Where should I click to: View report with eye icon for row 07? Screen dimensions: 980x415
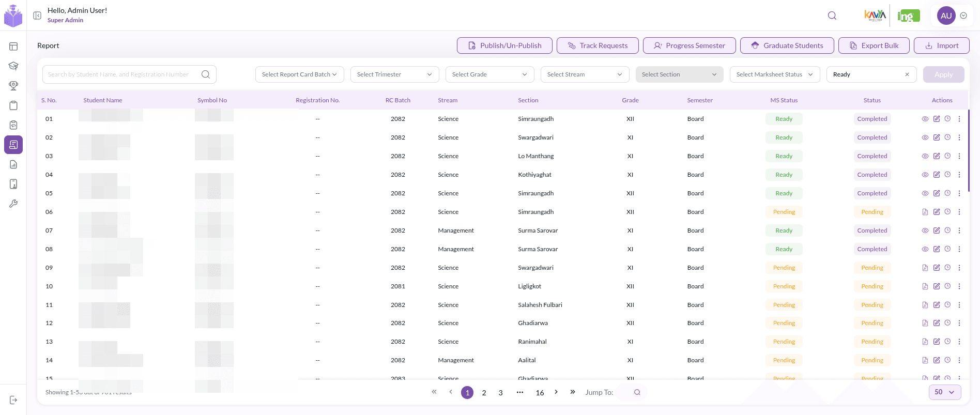click(x=925, y=230)
